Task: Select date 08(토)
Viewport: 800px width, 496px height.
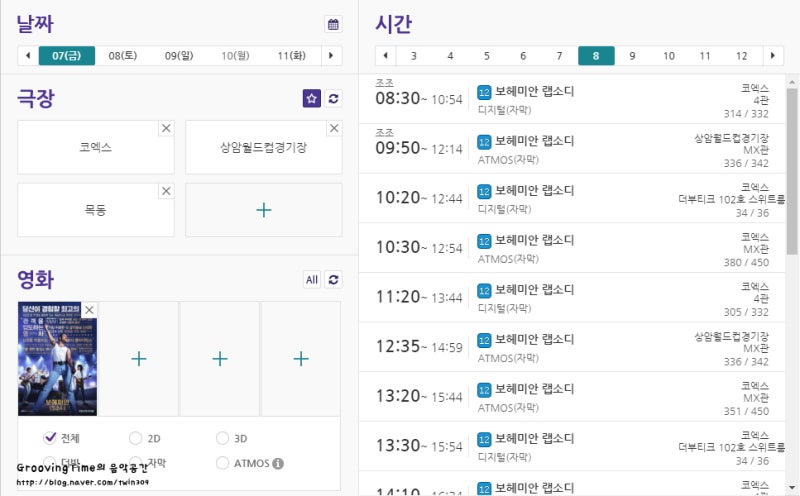Action: [x=123, y=56]
